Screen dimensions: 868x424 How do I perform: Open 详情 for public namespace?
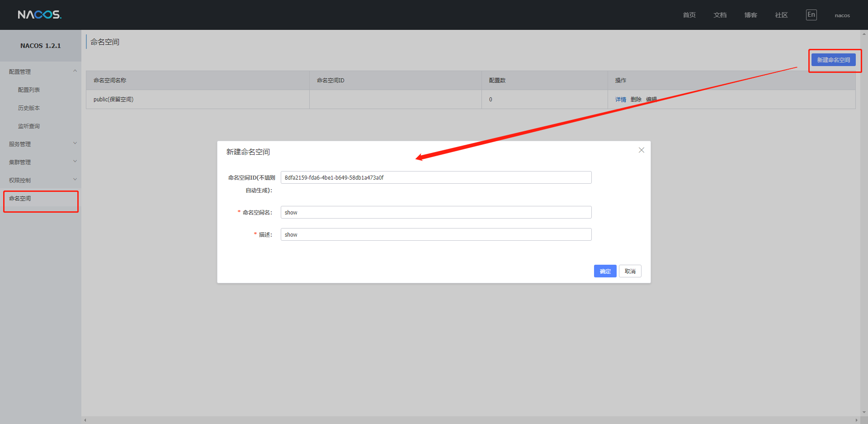click(x=620, y=100)
